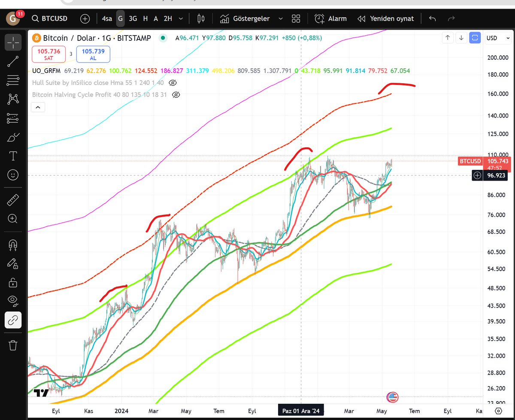
Task: Toggle the drawings sync link button
Action: 13,320
